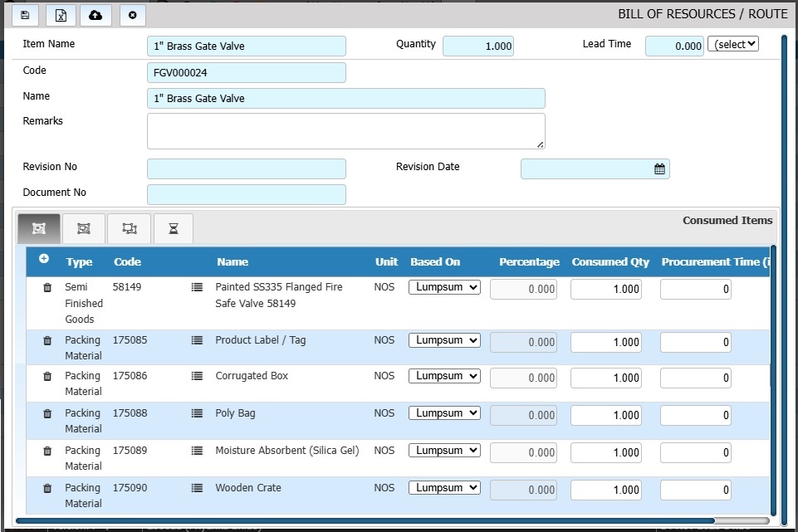Select the Export to Excel icon
The width and height of the screenshot is (798, 532).
pyautogui.click(x=62, y=14)
